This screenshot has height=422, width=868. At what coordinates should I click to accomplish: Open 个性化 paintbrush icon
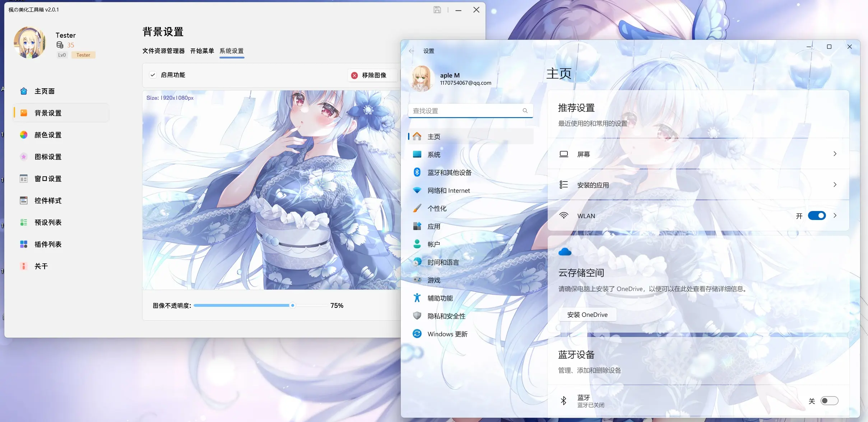[x=417, y=208]
